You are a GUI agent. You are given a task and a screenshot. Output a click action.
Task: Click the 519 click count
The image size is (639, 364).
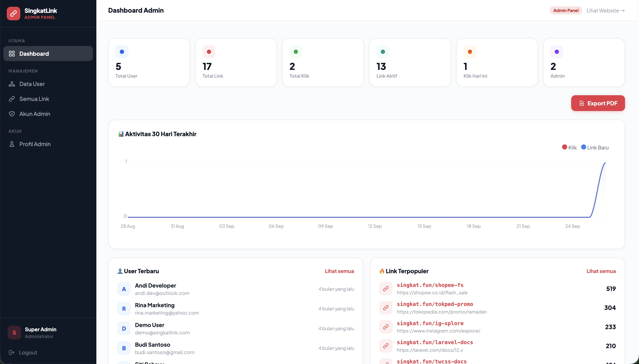[x=611, y=288]
